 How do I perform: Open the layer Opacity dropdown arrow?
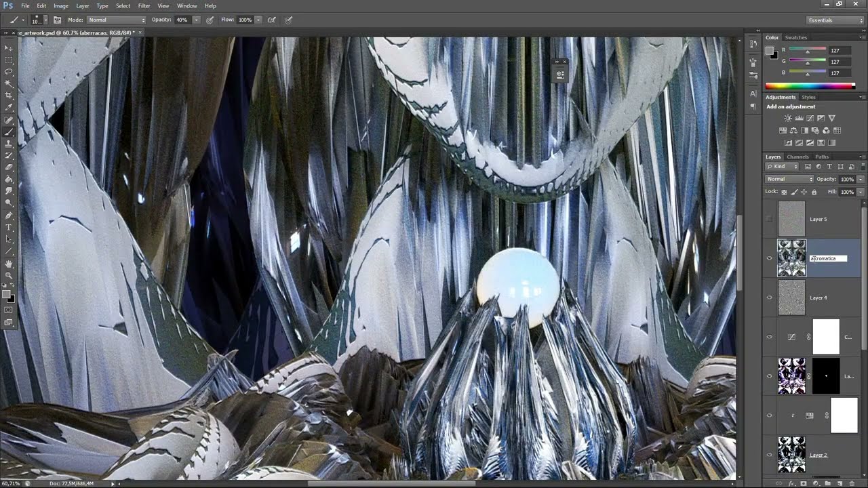[x=861, y=179]
